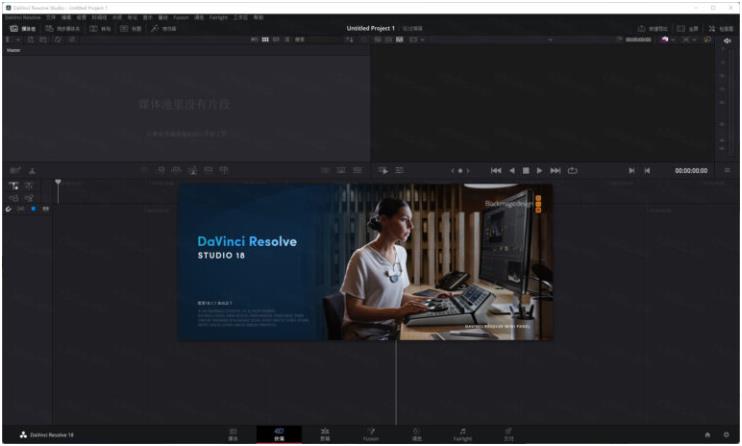
Task: Open the Deliver page tab
Action: pos(508,435)
